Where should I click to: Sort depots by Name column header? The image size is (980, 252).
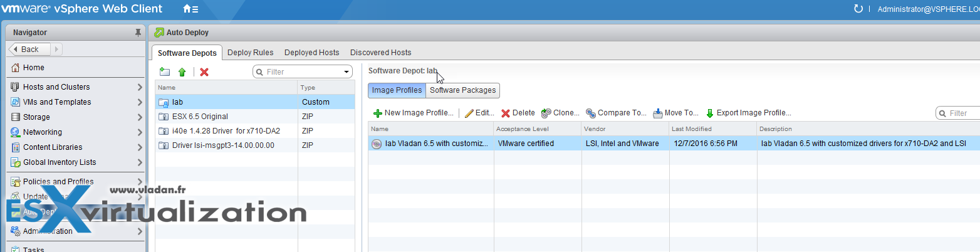pos(226,88)
